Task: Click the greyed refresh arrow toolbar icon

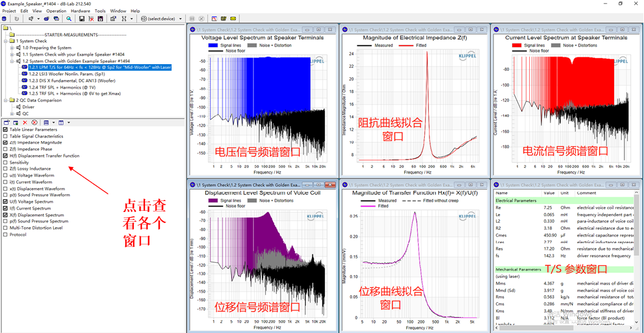Action: click(x=16, y=19)
